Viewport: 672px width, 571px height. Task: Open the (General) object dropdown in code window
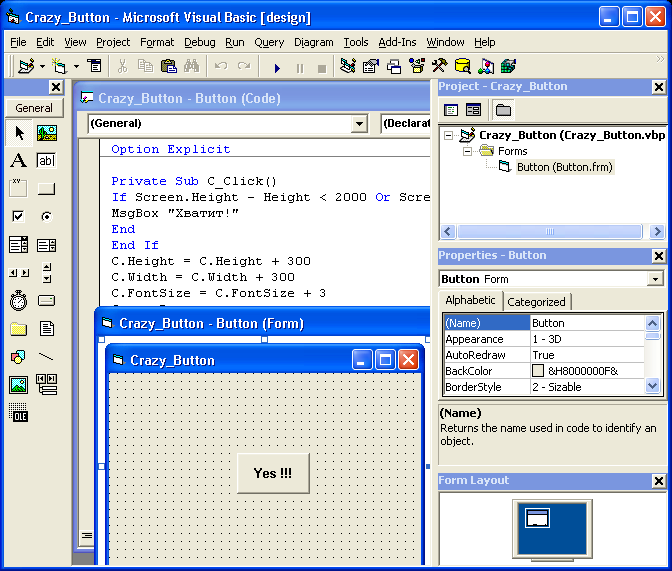(359, 124)
